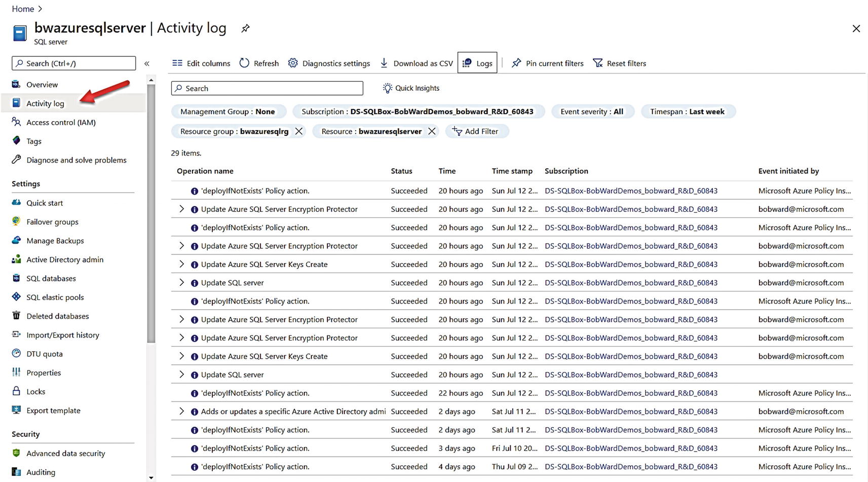Expand the first Update Azure SQL Server Encryption Protector row
This screenshot has width=868, height=482.
pyautogui.click(x=181, y=209)
